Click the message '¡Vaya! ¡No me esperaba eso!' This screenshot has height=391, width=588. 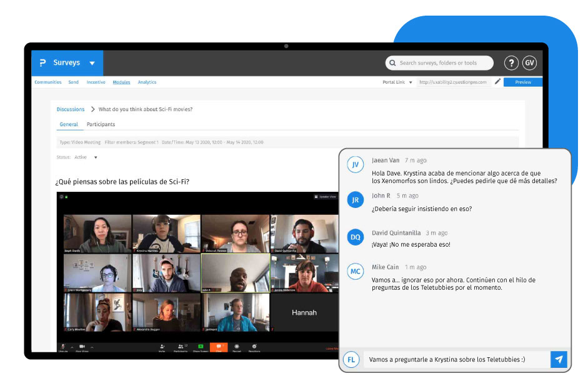tap(411, 244)
